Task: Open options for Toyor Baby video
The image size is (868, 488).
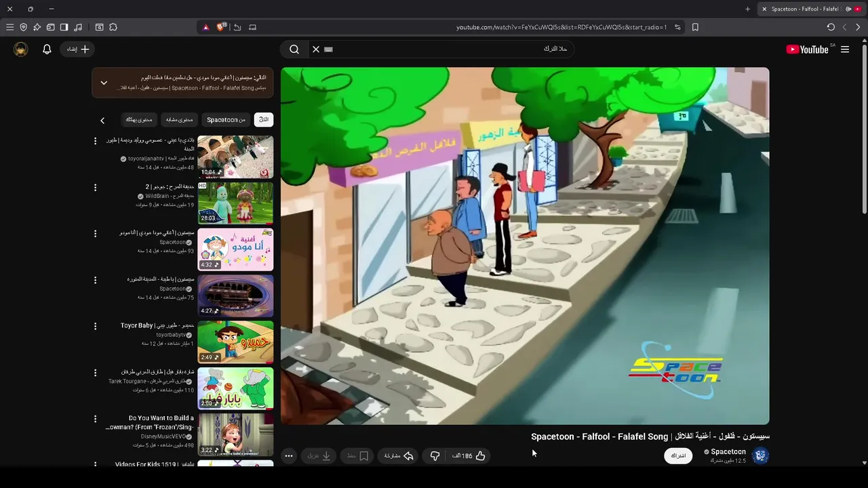Action: (95, 326)
